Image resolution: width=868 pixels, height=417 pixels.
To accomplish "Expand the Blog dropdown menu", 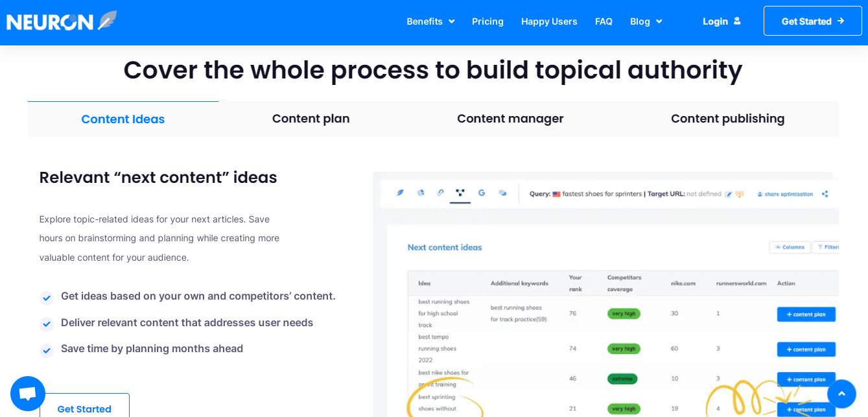I will click(646, 21).
